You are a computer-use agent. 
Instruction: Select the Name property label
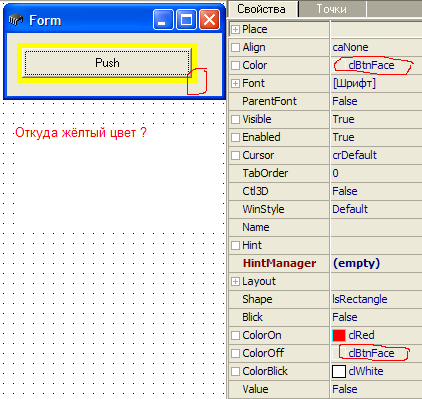(256, 227)
